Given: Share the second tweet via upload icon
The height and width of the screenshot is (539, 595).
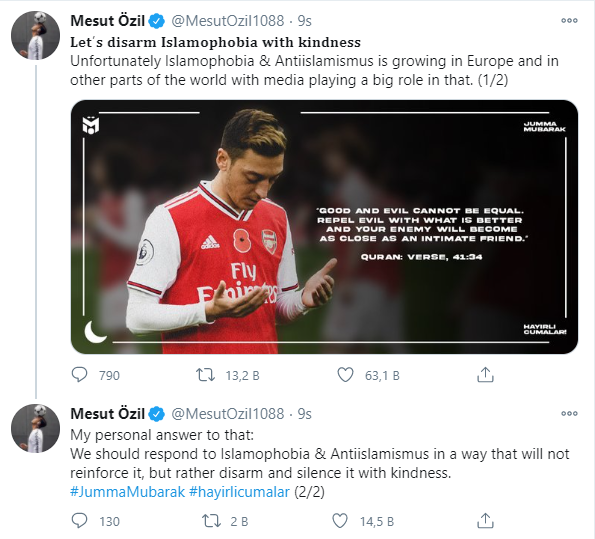Looking at the screenshot, I should (485, 520).
